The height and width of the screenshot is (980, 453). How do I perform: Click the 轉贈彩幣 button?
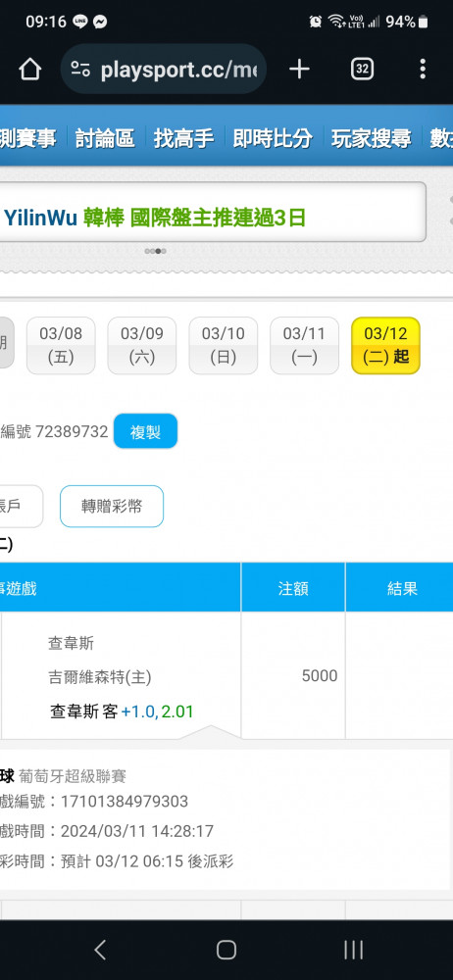112,507
